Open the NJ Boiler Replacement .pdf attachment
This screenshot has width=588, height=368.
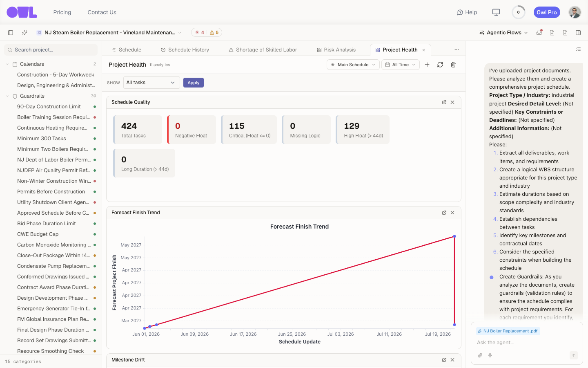[508, 331]
